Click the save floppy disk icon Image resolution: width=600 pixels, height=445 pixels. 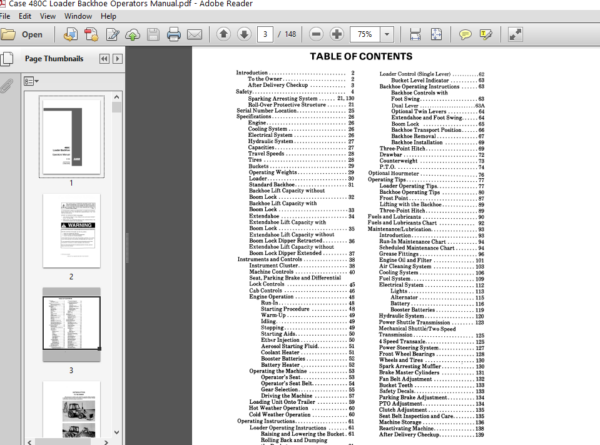click(153, 34)
